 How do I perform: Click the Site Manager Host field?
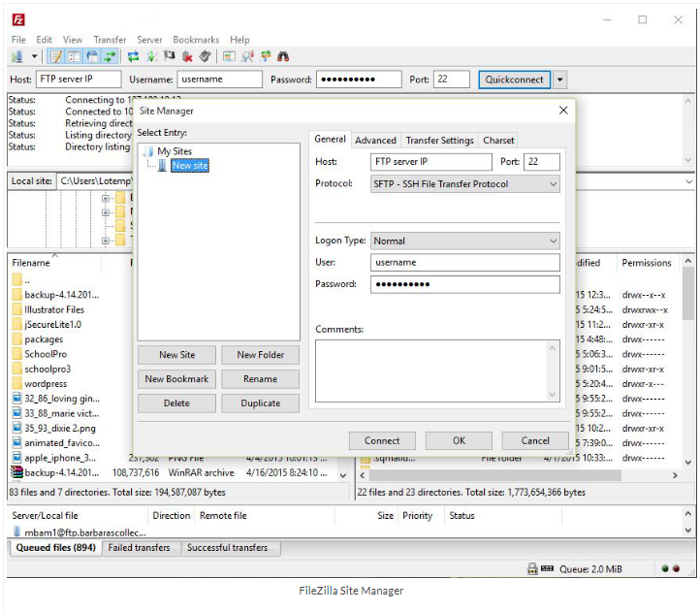click(x=431, y=162)
